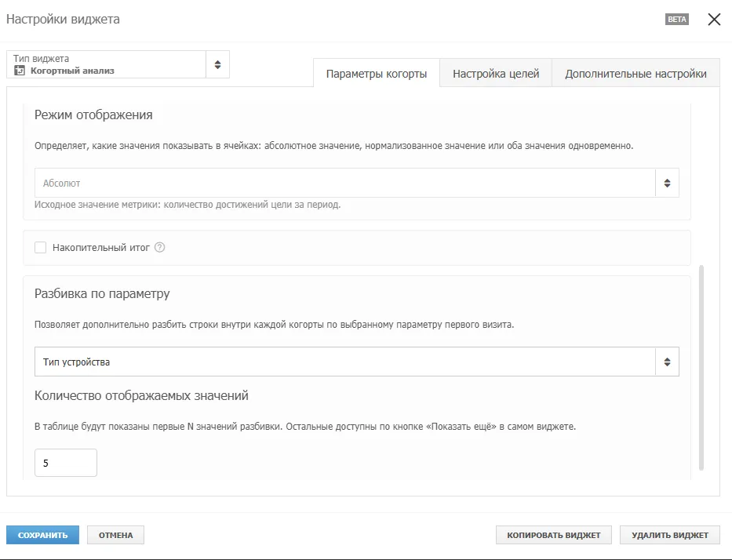Image resolution: width=732 pixels, height=560 pixels.
Task: Click the Исходное значение метрики hint text
Action: click(x=188, y=205)
